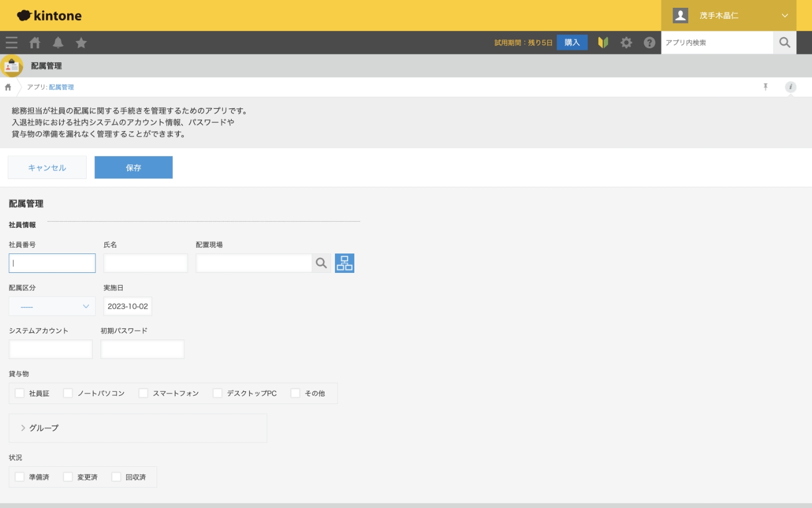This screenshot has width=812, height=508.
Task: Tick the ノートパソコン checkbox
Action: pos(68,394)
